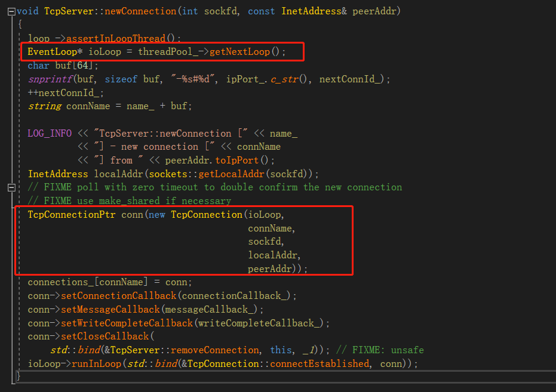This screenshot has width=556, height=392.
Task: Click the closing brace of the function
Action: (19, 376)
